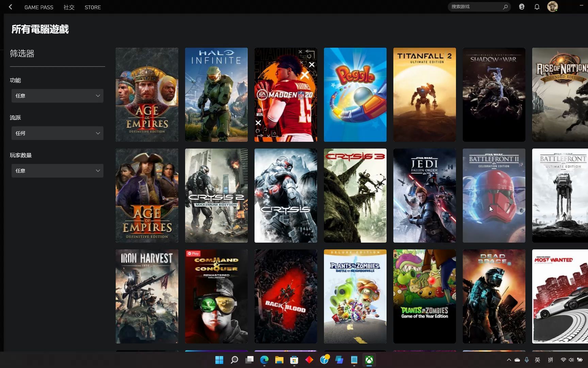Open the volume speaker tray icon
This screenshot has height=368, width=588.
point(571,360)
